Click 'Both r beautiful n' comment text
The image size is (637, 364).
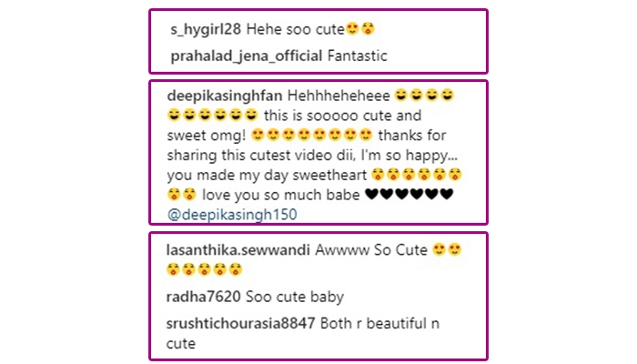point(379,323)
